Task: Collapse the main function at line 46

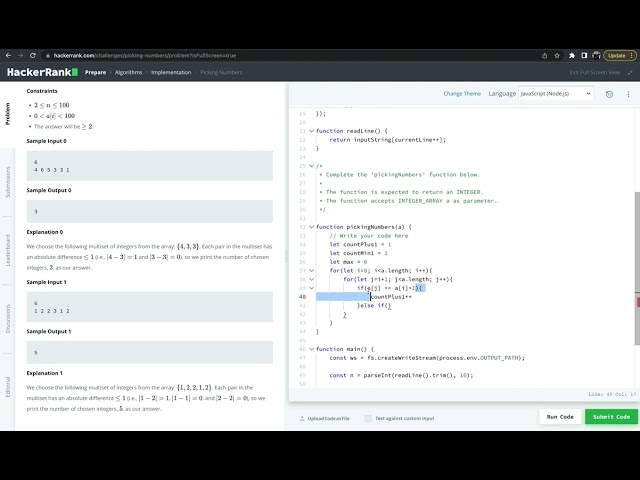Action: coord(311,349)
